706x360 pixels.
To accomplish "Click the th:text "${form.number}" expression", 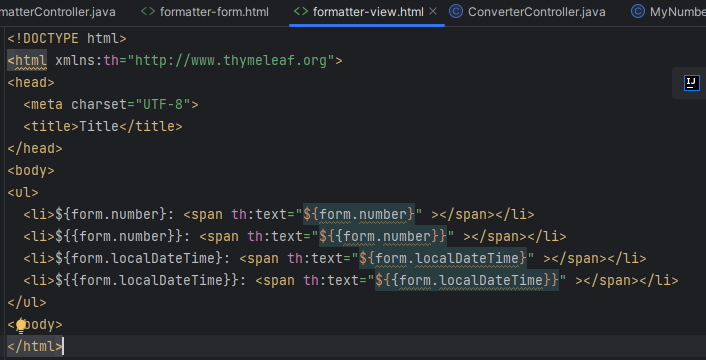I will (358, 215).
